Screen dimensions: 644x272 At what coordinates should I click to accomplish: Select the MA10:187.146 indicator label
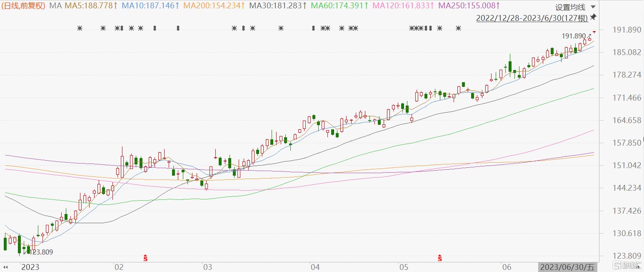pyautogui.click(x=151, y=6)
